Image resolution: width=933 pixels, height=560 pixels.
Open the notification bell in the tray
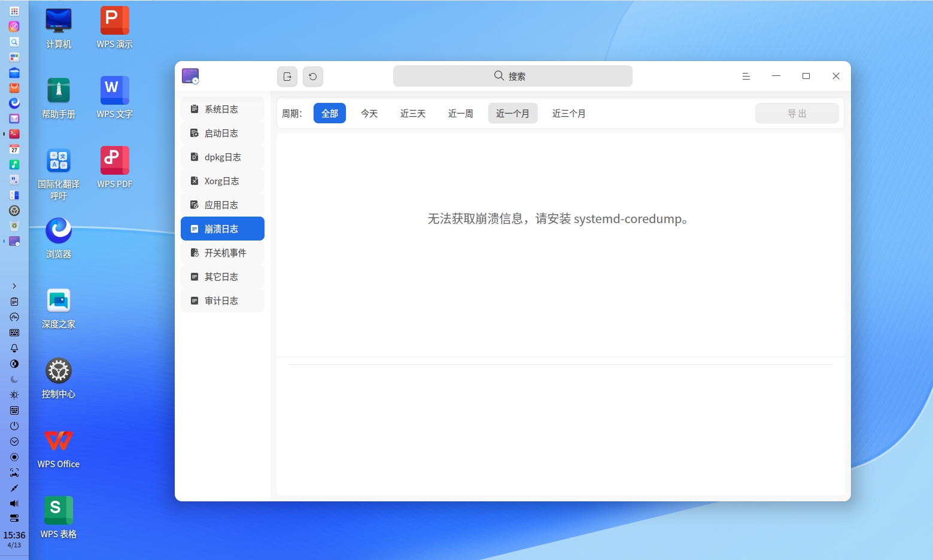tap(14, 348)
